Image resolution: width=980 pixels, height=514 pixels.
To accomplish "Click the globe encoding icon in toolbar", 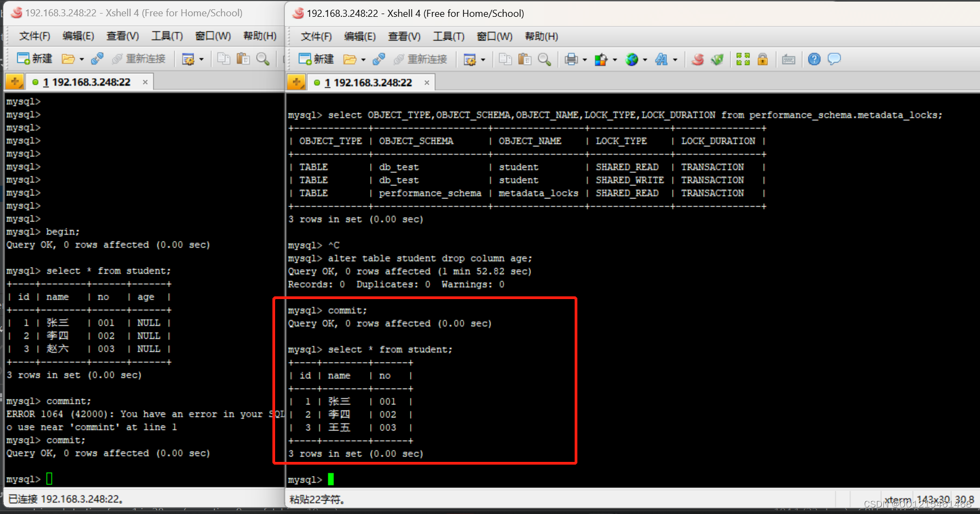I will coord(632,59).
